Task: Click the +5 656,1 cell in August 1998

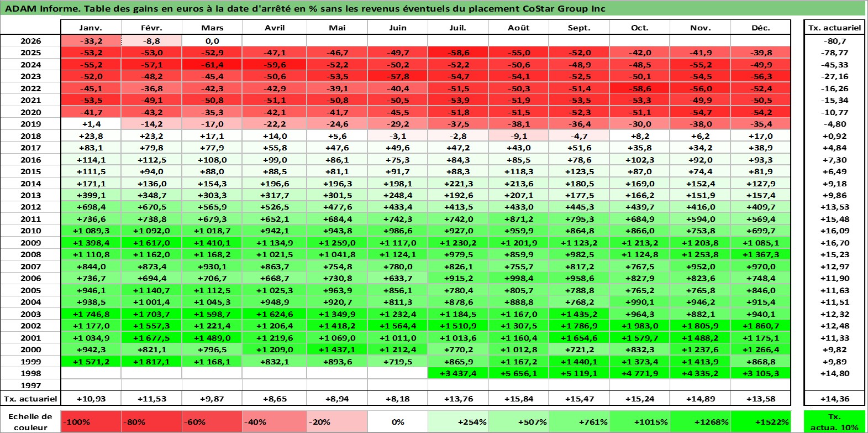Action: pyautogui.click(x=518, y=373)
